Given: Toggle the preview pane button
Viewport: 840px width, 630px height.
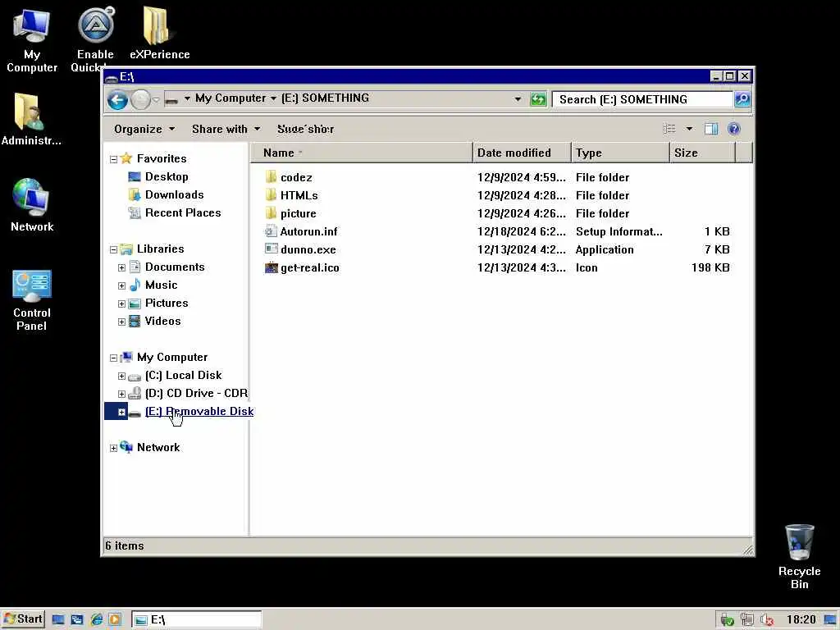Looking at the screenshot, I should (711, 129).
